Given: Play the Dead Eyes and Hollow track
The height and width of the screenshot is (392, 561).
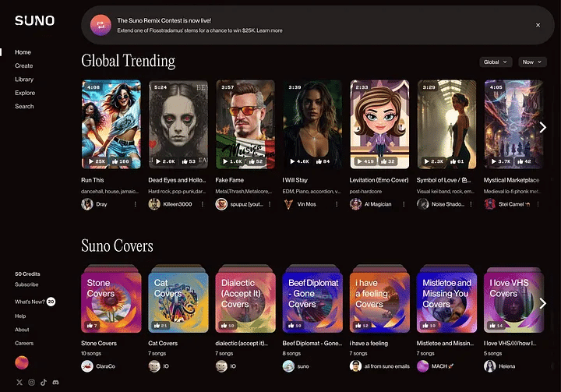Looking at the screenshot, I should point(165,161).
